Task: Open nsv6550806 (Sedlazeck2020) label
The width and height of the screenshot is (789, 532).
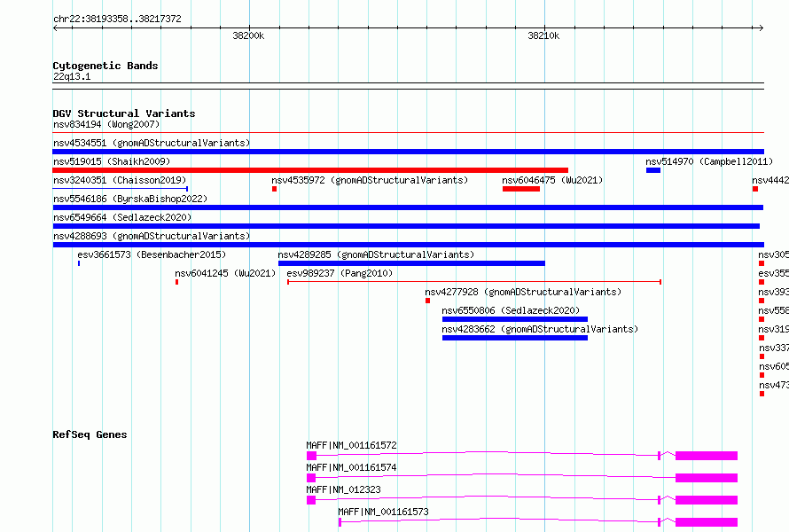Action: pos(511,310)
